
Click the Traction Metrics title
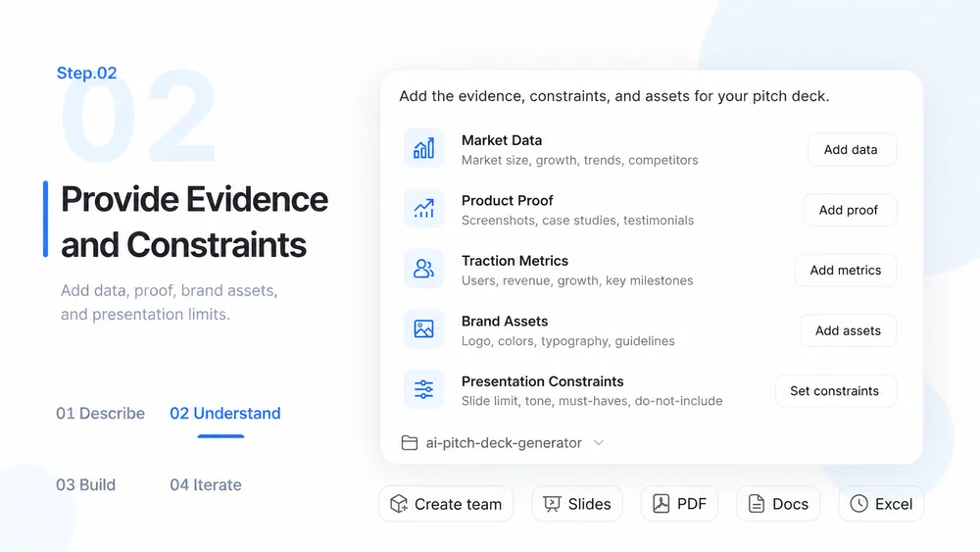click(x=514, y=261)
